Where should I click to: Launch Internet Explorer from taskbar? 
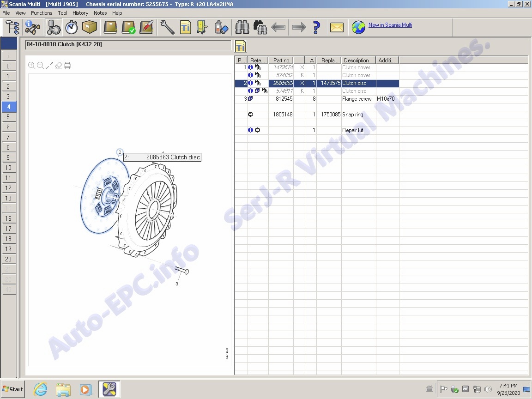point(40,389)
